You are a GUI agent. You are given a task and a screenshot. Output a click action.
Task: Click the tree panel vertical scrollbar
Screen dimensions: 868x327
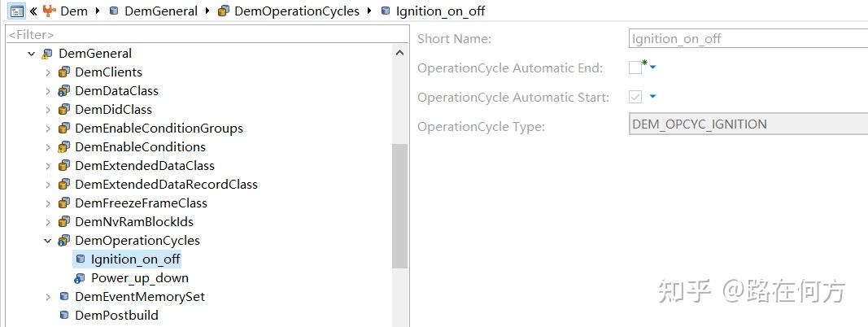[399, 203]
